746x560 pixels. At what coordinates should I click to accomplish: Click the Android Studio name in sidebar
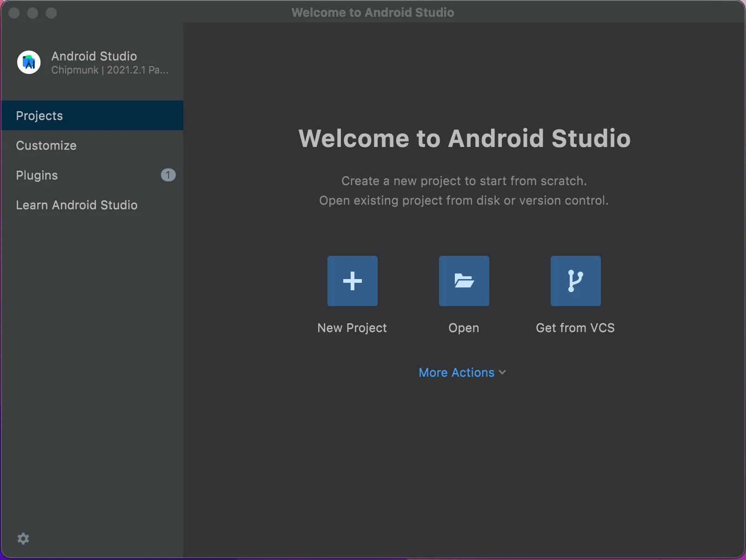pyautogui.click(x=94, y=56)
